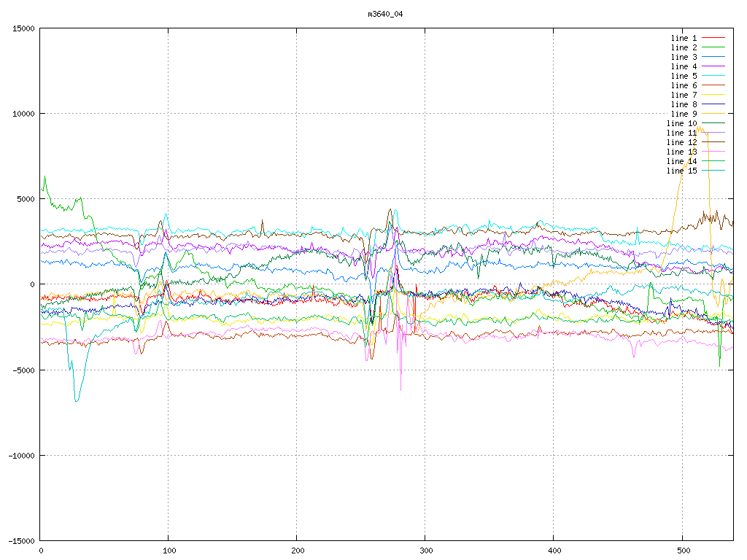747x560 pixels.
Task: Select the brown line 12 legend swatch
Action: point(713,142)
